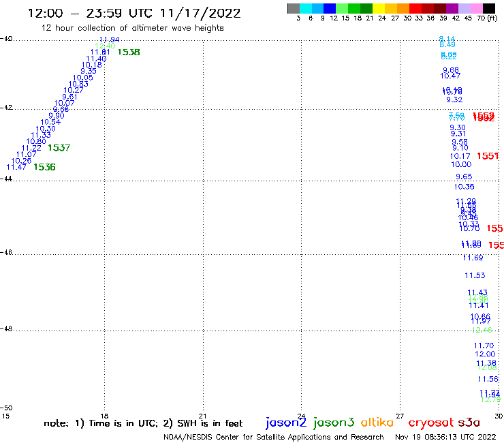The height and width of the screenshot is (443, 504).
Task: Click the 10.17 value next to pass 1551
Action: (460, 156)
